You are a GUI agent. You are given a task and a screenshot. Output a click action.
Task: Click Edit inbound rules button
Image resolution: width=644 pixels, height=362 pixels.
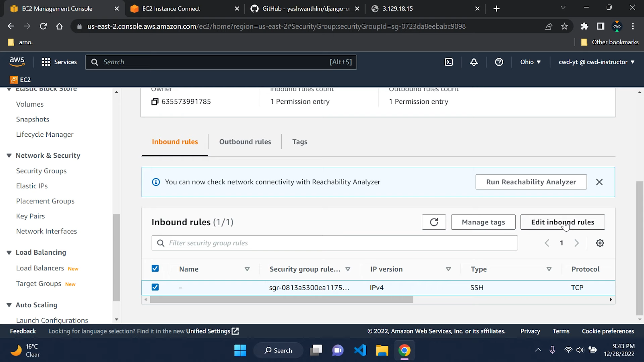tap(562, 222)
